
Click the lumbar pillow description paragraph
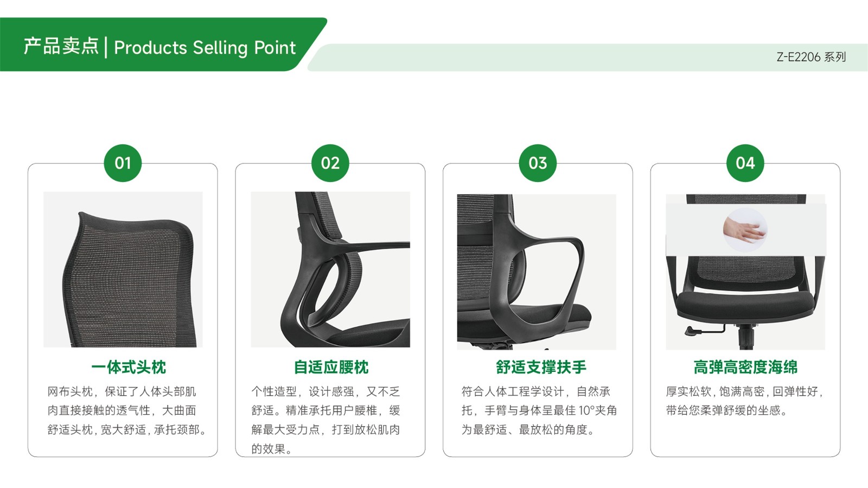[x=325, y=420]
